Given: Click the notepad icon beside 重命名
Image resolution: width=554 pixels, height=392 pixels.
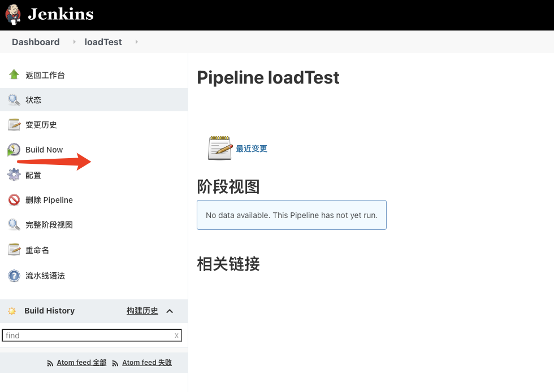Looking at the screenshot, I should click(x=14, y=250).
